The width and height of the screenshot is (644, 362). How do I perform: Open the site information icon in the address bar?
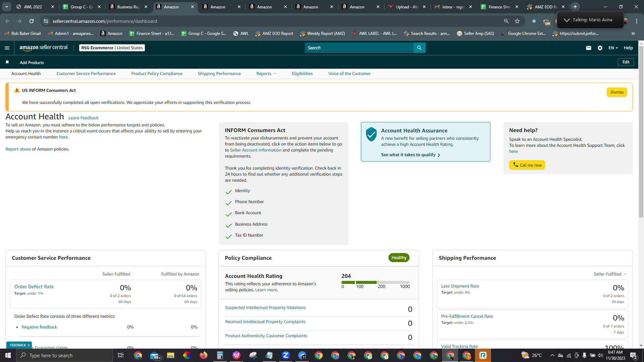point(46,21)
